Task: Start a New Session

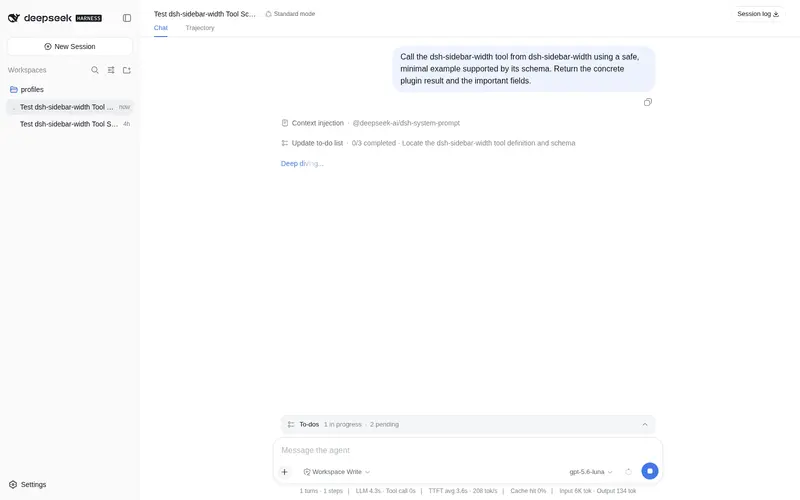Action: pos(70,46)
